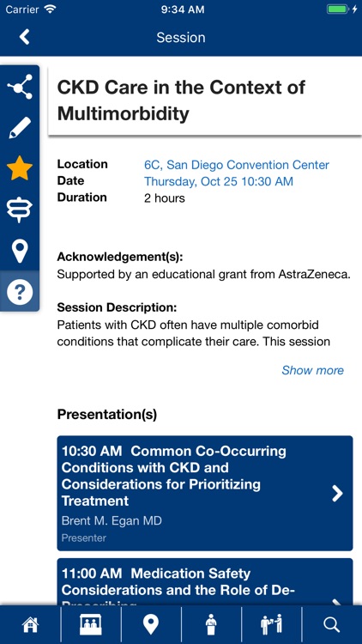The height and width of the screenshot is (644, 362).
Task: Expand description with Show more
Action: pos(313,370)
